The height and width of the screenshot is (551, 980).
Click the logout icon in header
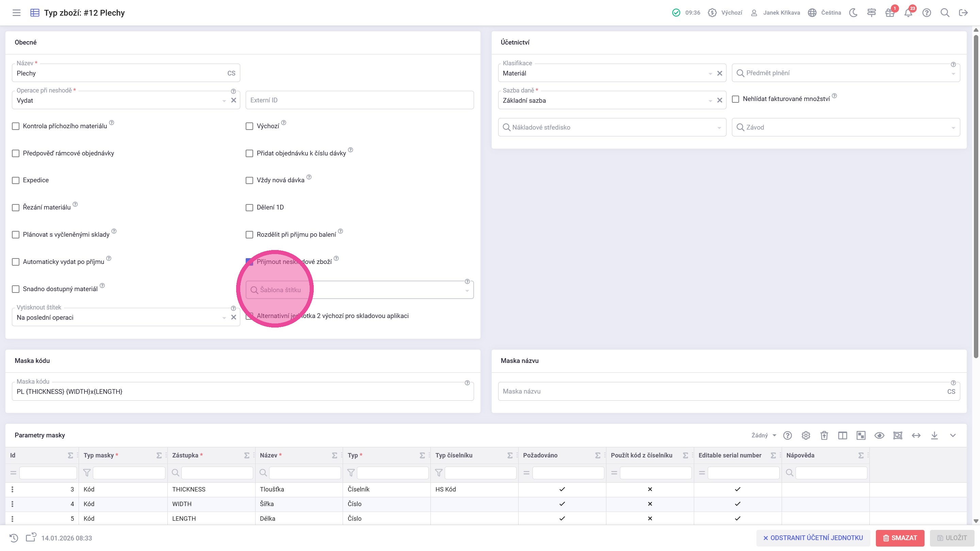[x=963, y=13]
